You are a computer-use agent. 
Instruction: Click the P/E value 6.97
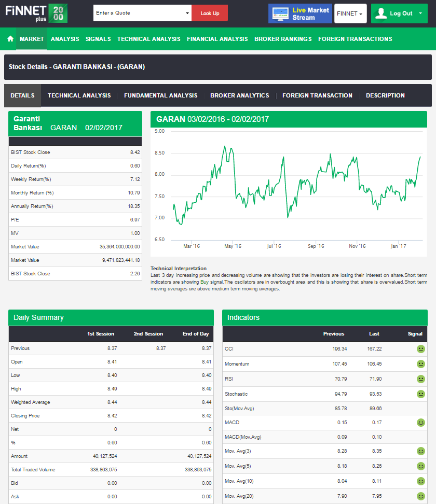pos(135,220)
